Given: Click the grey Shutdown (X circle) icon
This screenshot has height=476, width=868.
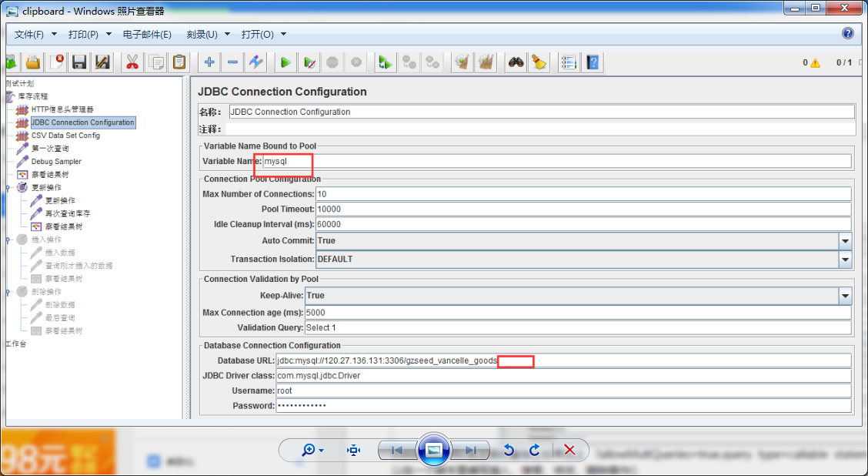Looking at the screenshot, I should coord(356,62).
